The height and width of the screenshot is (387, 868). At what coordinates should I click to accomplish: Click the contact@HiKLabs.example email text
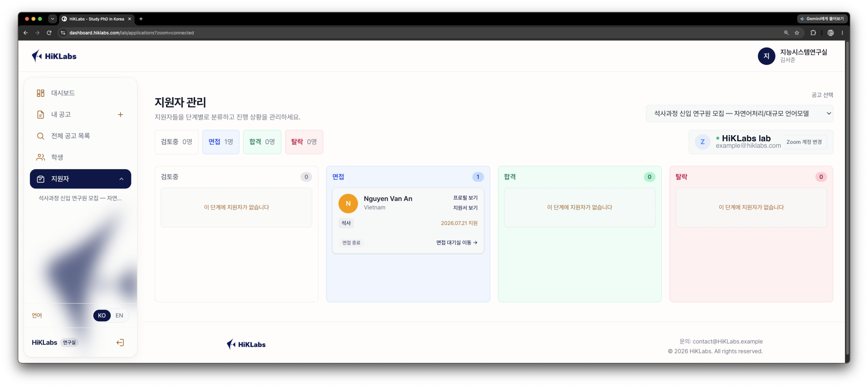pyautogui.click(x=728, y=341)
